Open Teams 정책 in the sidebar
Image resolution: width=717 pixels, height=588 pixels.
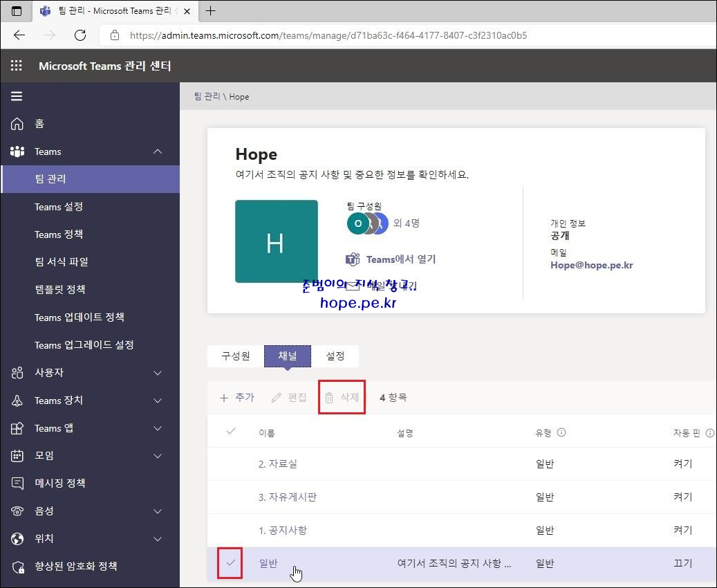pyautogui.click(x=91, y=235)
